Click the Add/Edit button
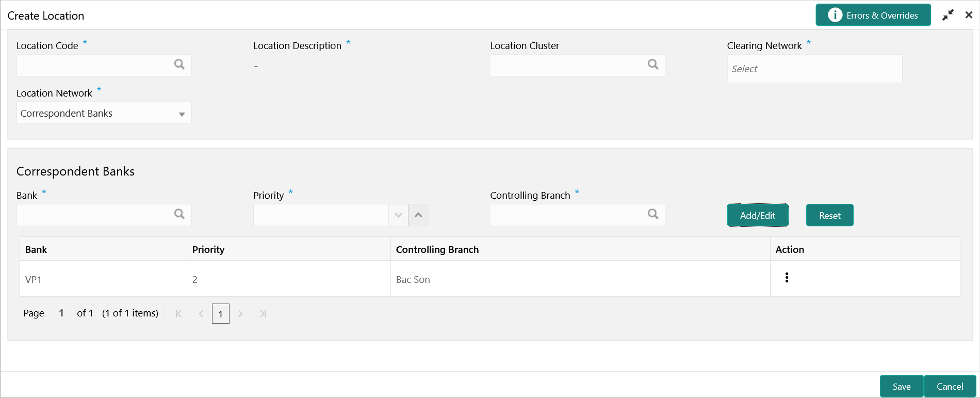This screenshot has height=398, width=980. tap(757, 215)
